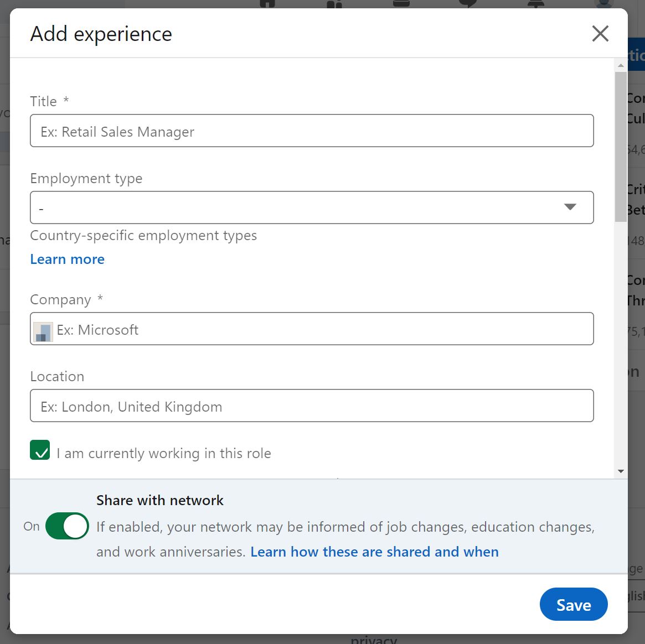The height and width of the screenshot is (644, 645).
Task: Click the company placeholder logo icon
Action: click(43, 331)
